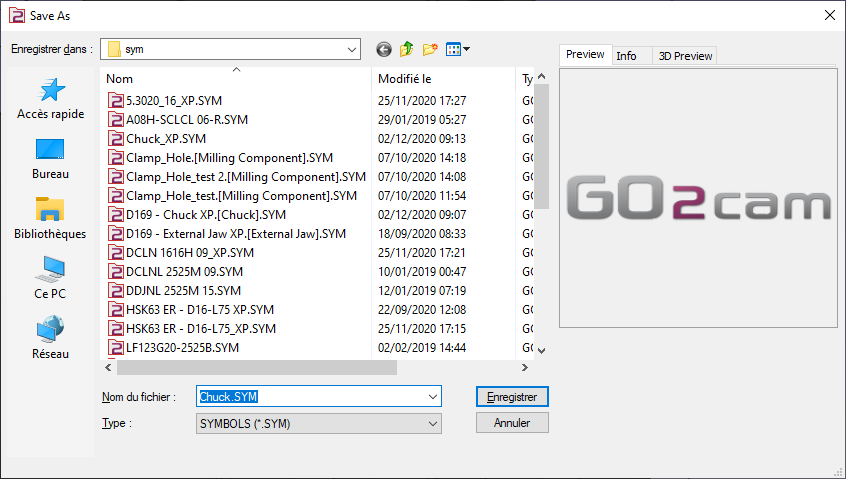
Task: Create a new folder icon
Action: (430, 49)
